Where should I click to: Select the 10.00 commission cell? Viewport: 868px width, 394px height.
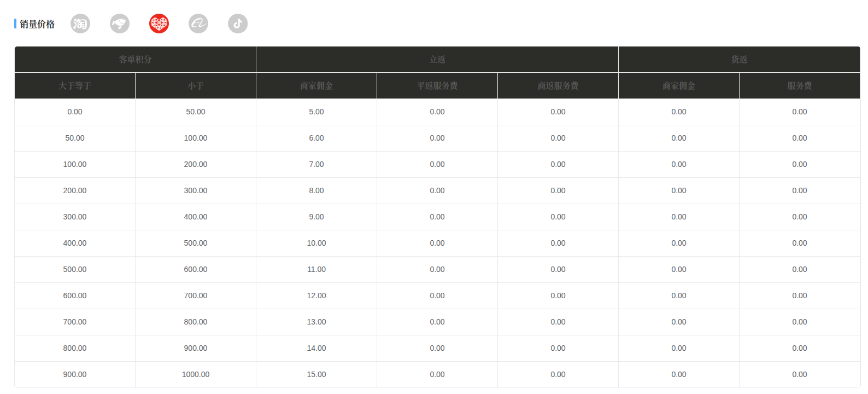(316, 243)
